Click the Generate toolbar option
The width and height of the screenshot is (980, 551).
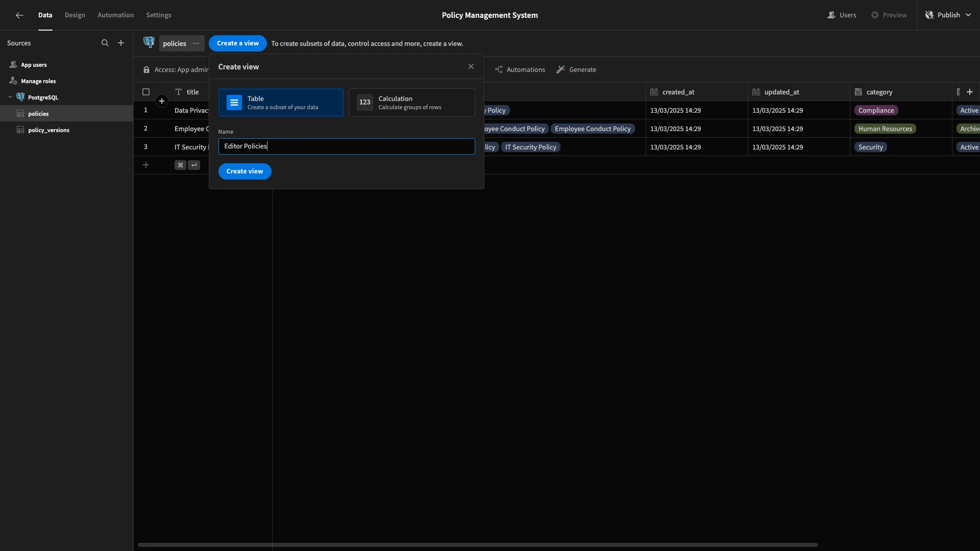pos(576,70)
